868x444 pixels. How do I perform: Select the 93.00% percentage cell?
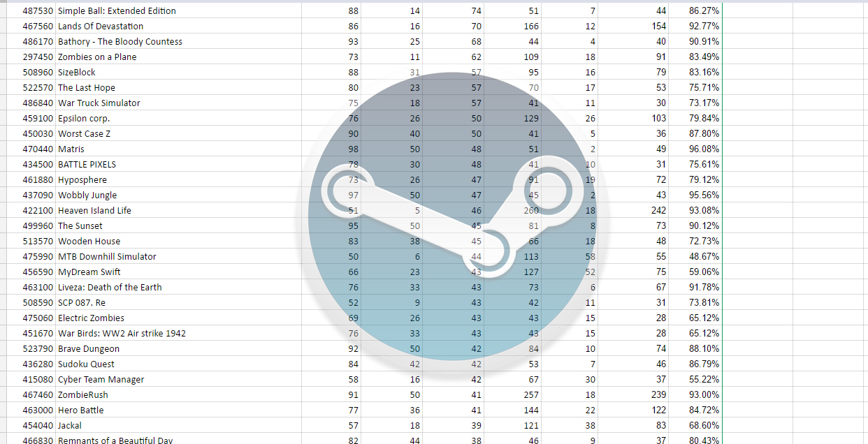(x=695, y=395)
